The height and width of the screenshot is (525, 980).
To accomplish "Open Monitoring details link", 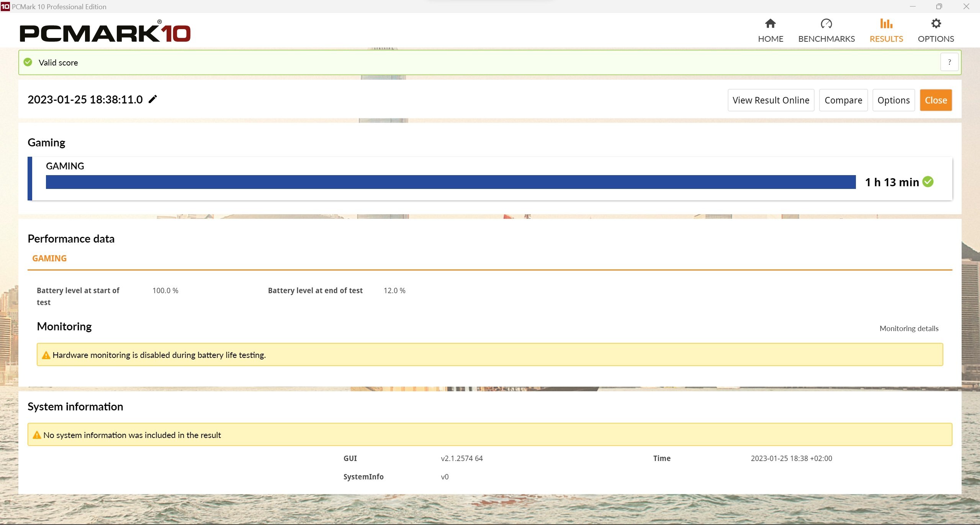I will (x=909, y=328).
